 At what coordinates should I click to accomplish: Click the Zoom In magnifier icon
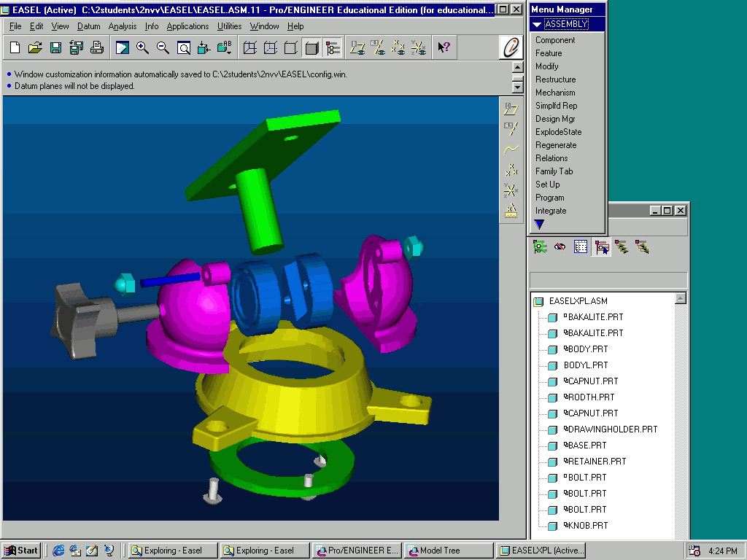tap(142, 47)
